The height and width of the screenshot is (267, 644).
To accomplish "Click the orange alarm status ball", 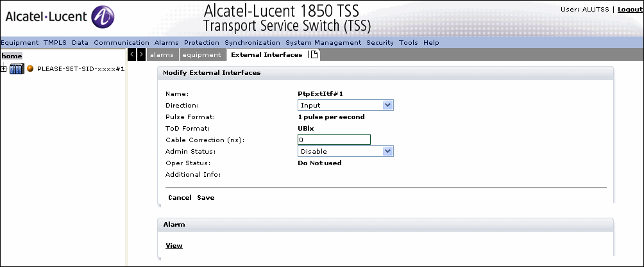I will 30,69.
